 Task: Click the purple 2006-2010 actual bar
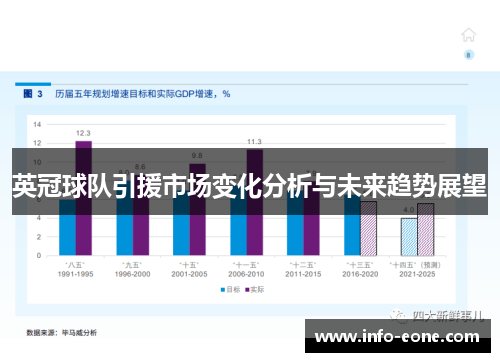pyautogui.click(x=255, y=203)
